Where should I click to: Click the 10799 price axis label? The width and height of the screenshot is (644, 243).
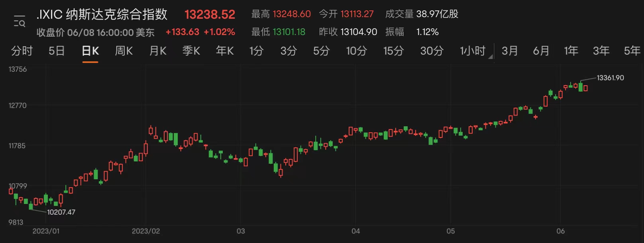point(18,186)
